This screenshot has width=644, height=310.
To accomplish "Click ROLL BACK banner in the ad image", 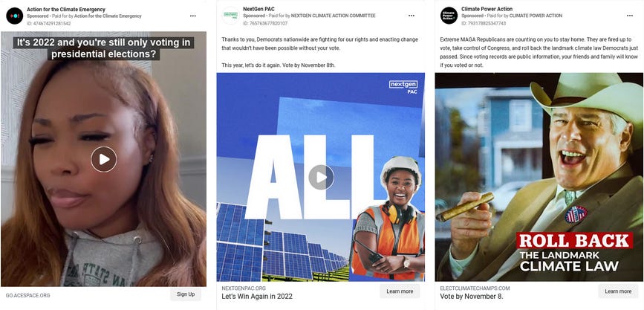I will click(575, 241).
